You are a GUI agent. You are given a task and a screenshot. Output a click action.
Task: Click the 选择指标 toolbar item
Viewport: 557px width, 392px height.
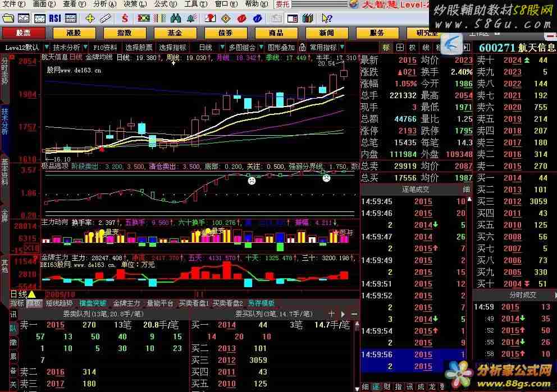[172, 47]
